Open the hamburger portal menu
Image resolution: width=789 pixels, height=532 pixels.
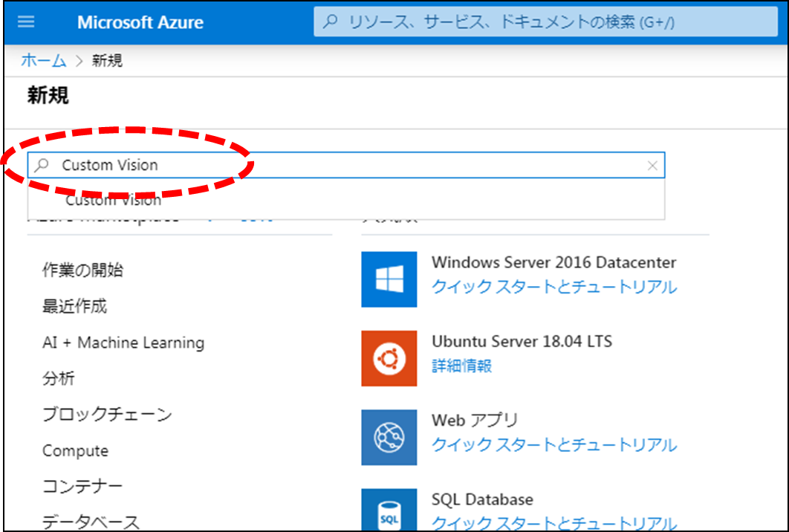point(26,22)
